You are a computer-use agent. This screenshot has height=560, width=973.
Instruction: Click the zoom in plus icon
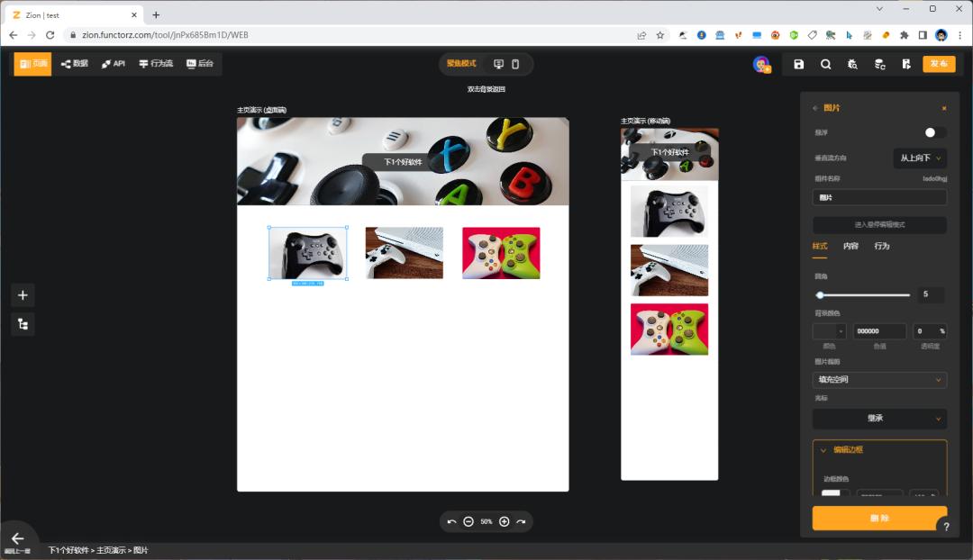point(504,521)
